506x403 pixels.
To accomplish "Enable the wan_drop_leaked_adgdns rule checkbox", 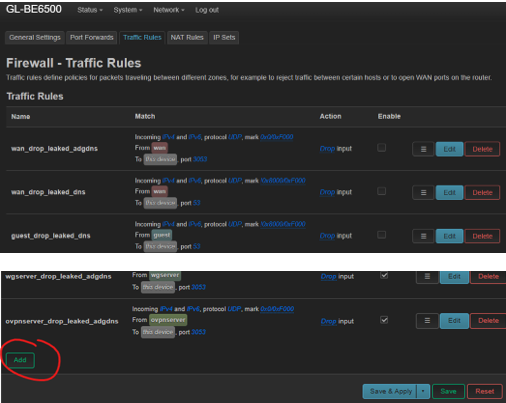I will coord(382,147).
